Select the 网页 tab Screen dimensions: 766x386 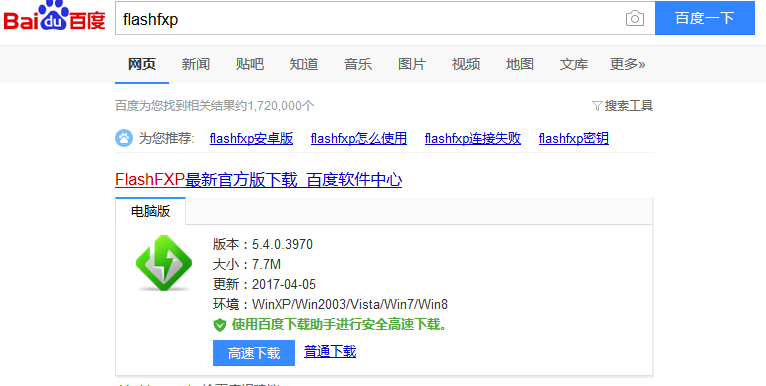click(142, 64)
